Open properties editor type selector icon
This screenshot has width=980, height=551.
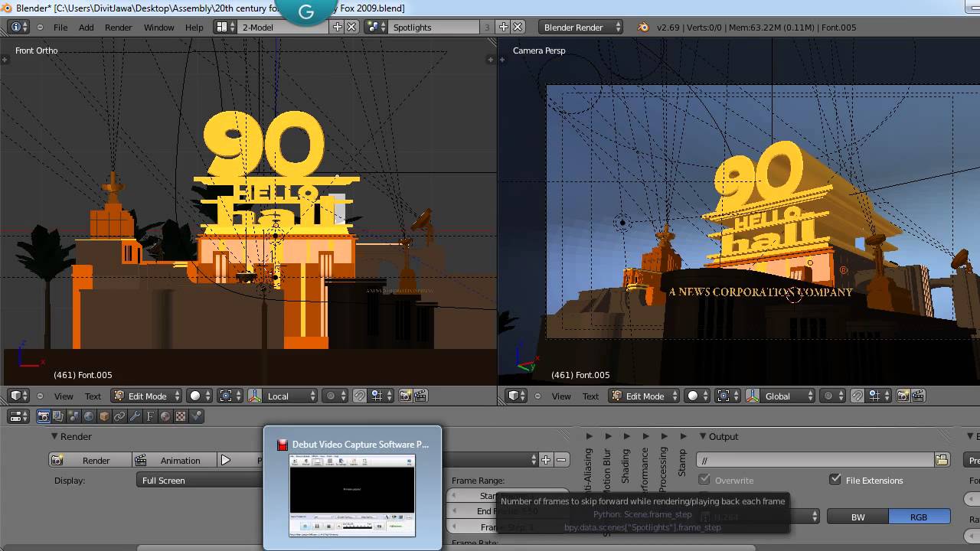[x=18, y=416]
